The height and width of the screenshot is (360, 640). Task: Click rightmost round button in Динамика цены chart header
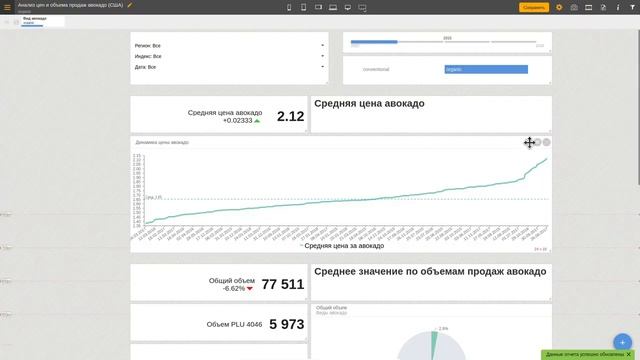547,142
